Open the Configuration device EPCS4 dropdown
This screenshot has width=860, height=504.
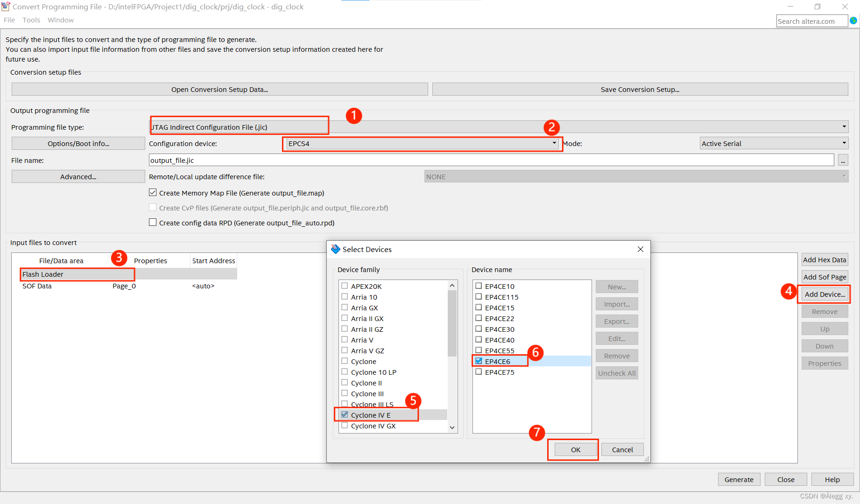pos(423,143)
